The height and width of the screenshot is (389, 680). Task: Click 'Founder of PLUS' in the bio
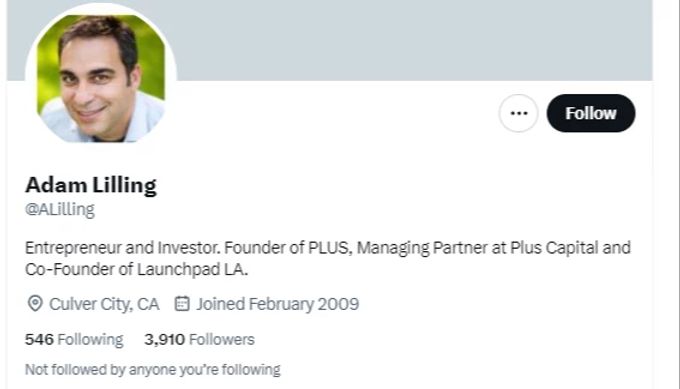click(286, 248)
